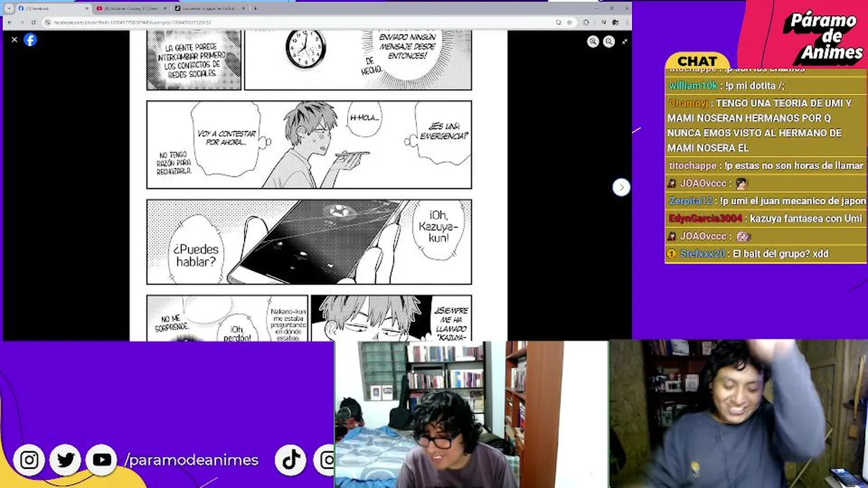This screenshot has height=488, width=868.
Task: Click the manga panel showing the cracked phone
Action: pos(309,242)
